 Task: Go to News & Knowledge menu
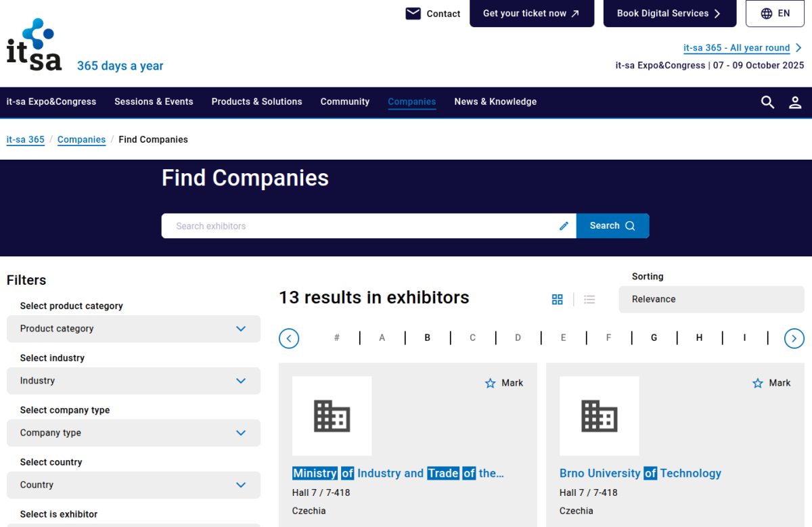click(495, 101)
